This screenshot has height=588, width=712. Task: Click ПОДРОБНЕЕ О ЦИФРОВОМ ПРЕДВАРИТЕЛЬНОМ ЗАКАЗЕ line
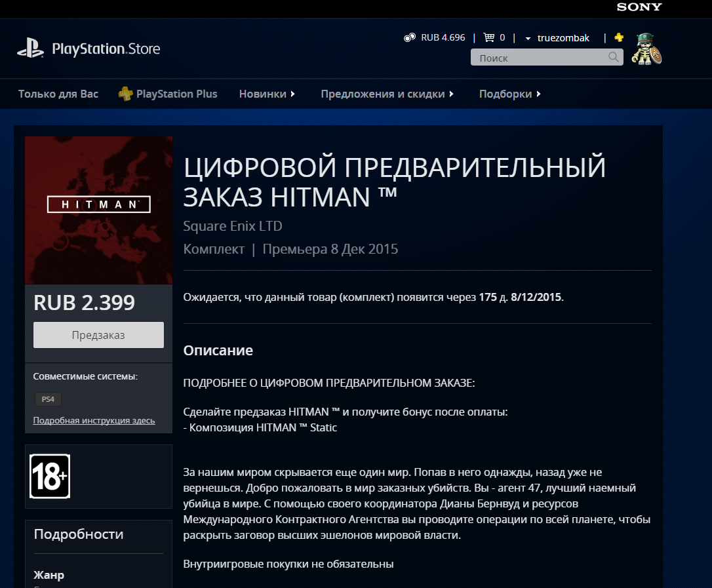tap(328, 383)
